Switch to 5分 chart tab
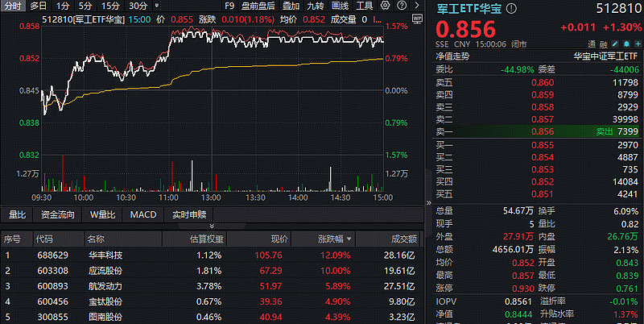This screenshot has height=324, width=644. pos(85,6)
